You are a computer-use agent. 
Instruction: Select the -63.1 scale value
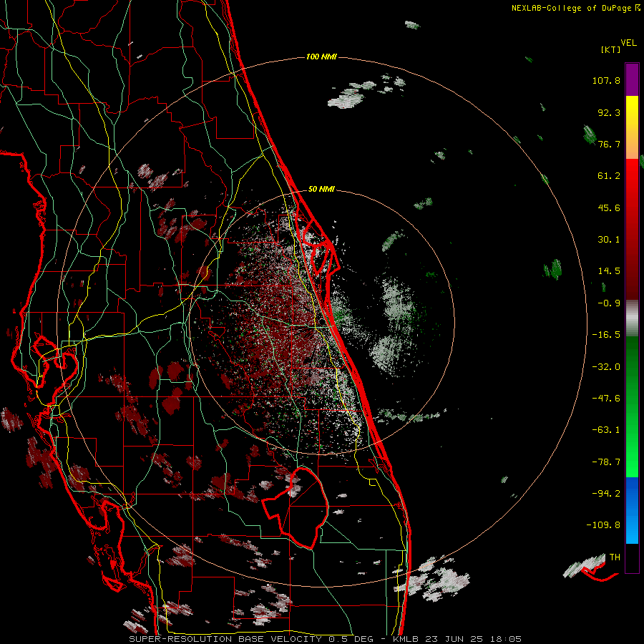coord(606,430)
